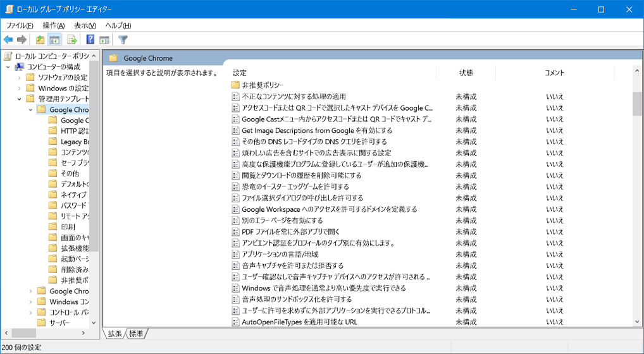Screen dimensions: 644x354
Task: Select policy PDF ファイルを常に外部アプリで開く
Action: point(291,232)
